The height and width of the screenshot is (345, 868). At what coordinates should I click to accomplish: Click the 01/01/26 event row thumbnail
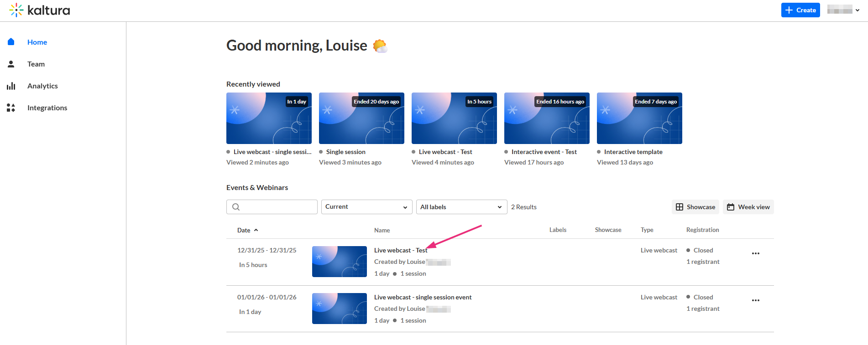[340, 309]
